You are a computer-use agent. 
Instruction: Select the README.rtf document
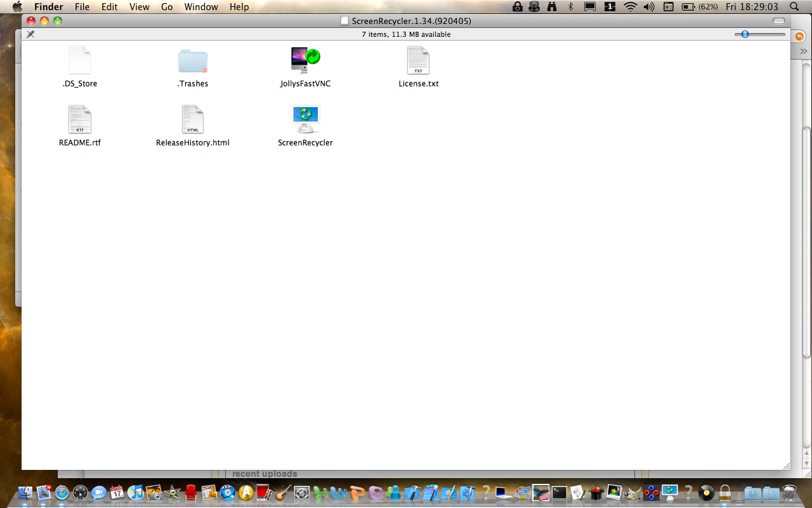(x=80, y=119)
